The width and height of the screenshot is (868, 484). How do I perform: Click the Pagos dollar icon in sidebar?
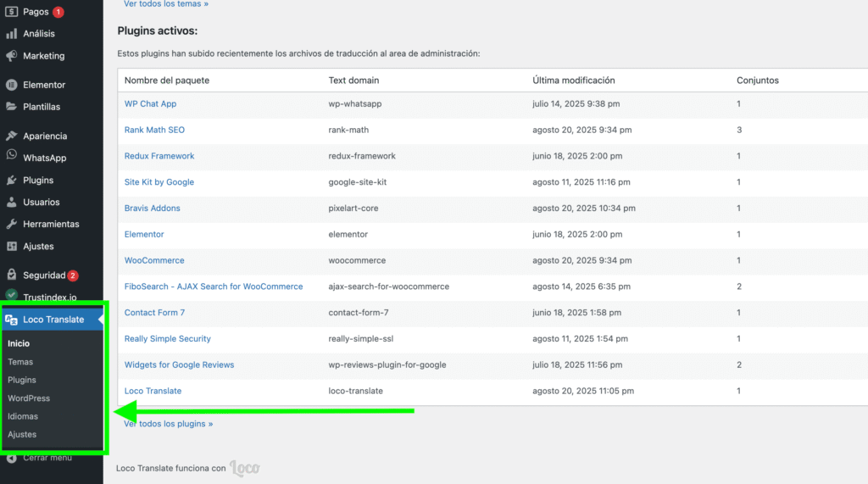click(x=12, y=11)
